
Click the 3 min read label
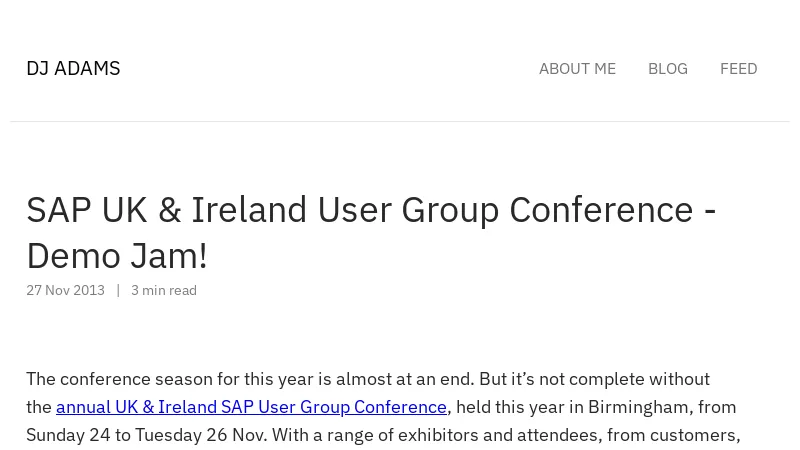point(164,290)
